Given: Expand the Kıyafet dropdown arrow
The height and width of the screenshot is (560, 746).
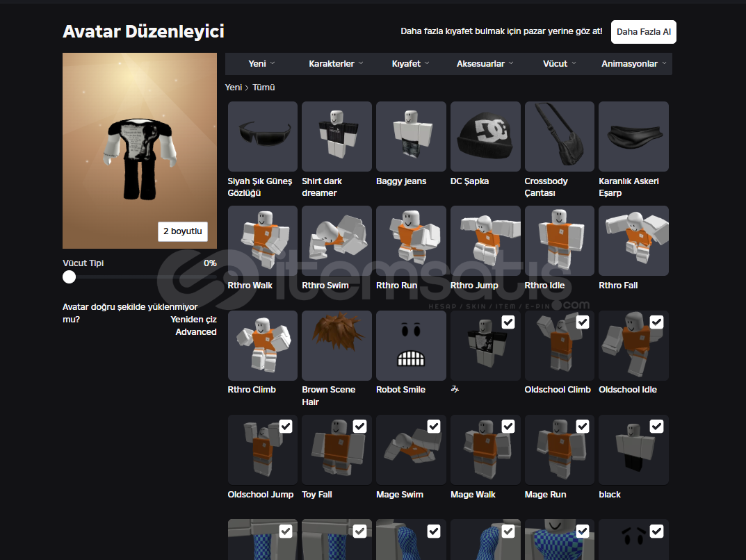Looking at the screenshot, I should pyautogui.click(x=427, y=63).
